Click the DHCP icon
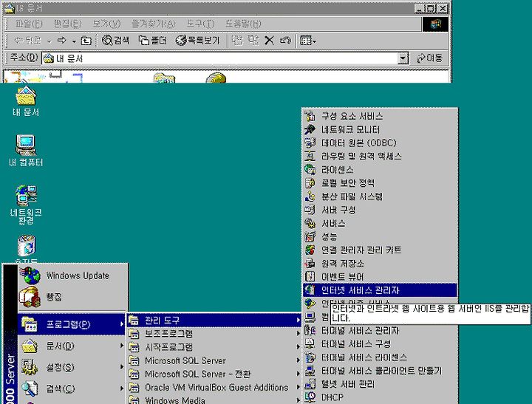Viewport: 532px width, 404px height. coord(310,397)
